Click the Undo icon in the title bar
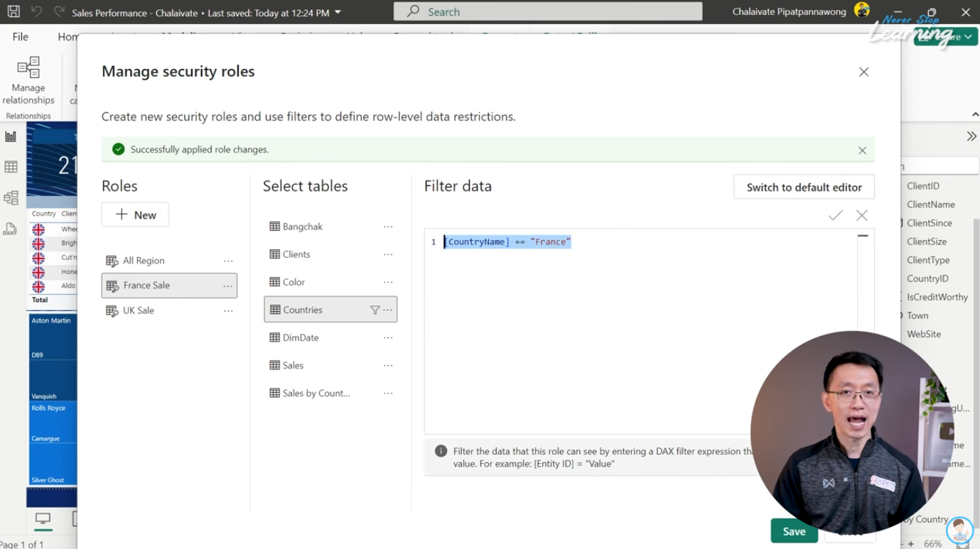The image size is (980, 549). tap(36, 11)
